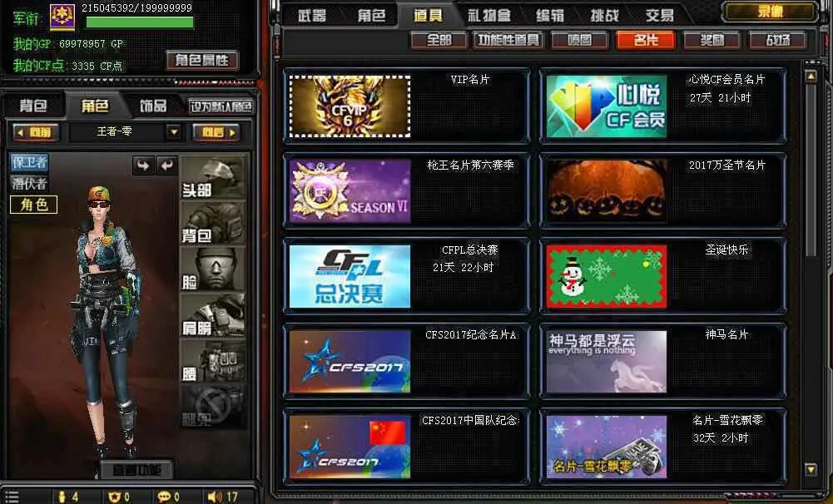Open the 饰品 accessories tab
This screenshot has height=504, width=833.
tap(153, 106)
